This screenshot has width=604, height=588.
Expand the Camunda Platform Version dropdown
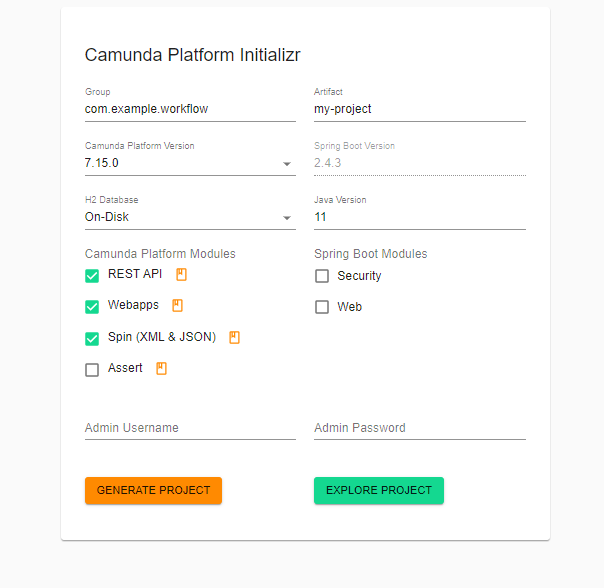pos(190,163)
